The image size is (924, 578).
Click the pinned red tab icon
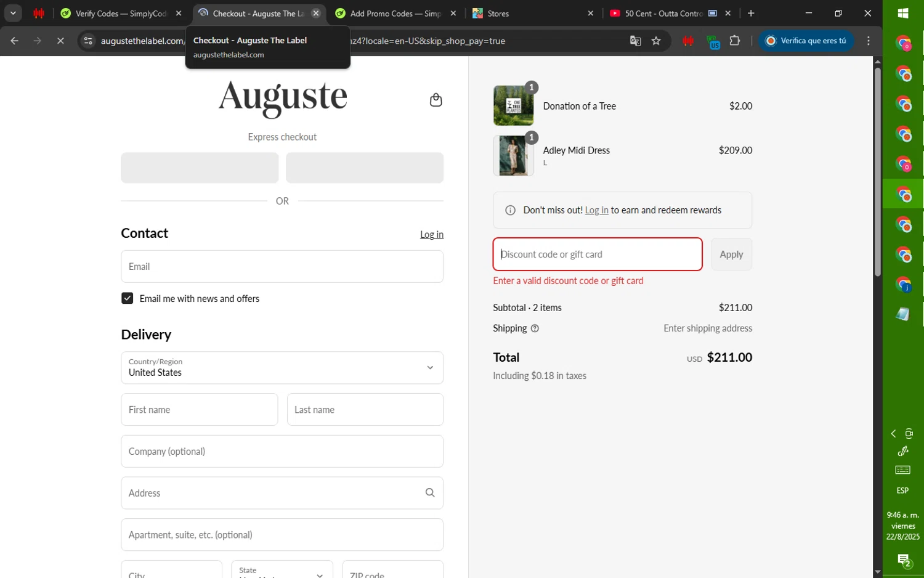(x=39, y=13)
